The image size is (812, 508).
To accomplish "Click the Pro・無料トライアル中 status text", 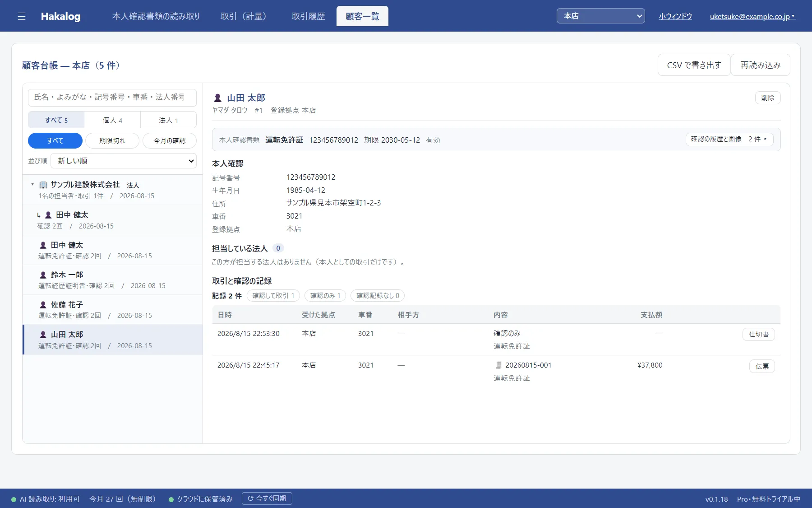I will 769,499.
